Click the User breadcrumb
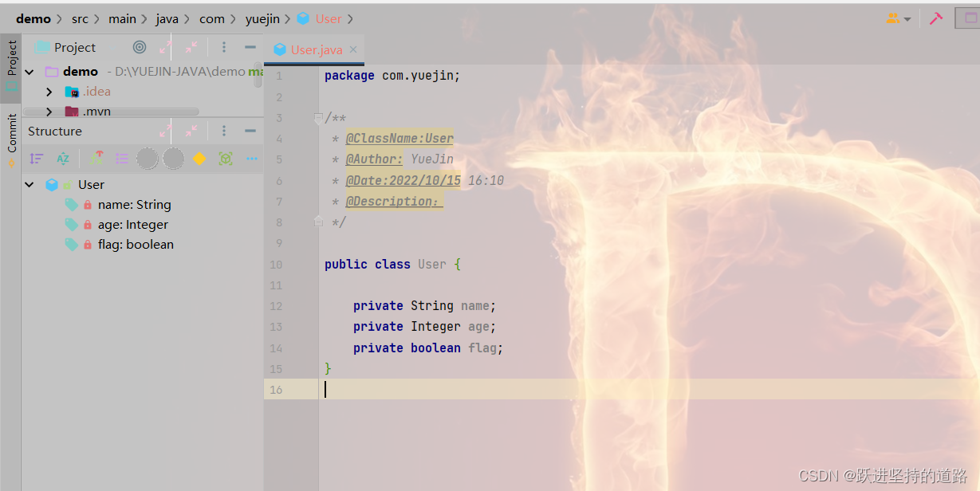The width and height of the screenshot is (980, 491). click(x=328, y=18)
